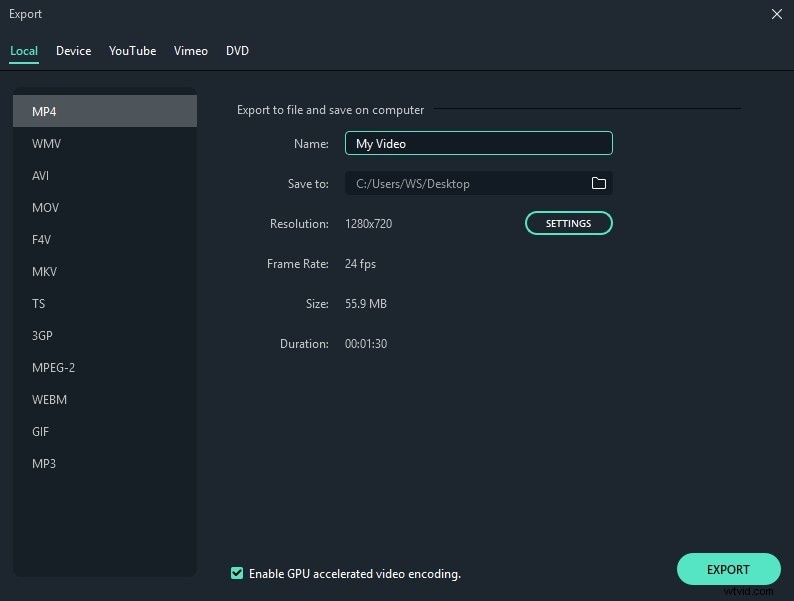
Task: Select AVI as the export format
Action: [105, 175]
